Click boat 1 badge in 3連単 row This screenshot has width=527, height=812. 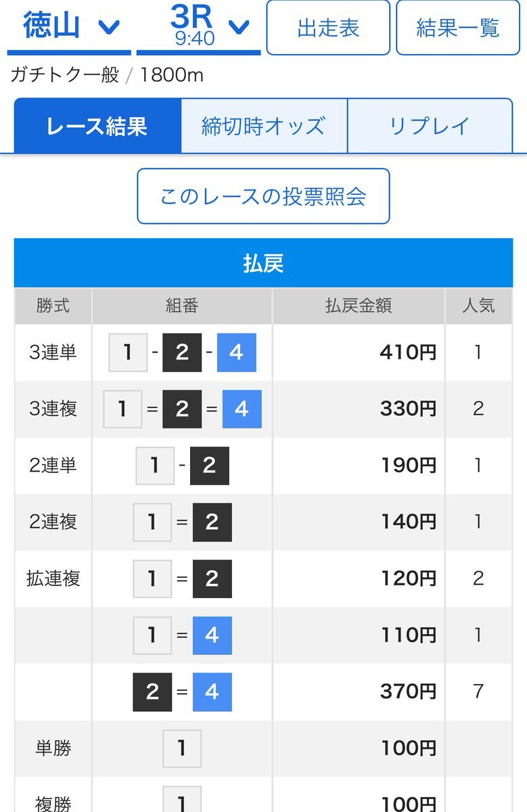tap(128, 353)
